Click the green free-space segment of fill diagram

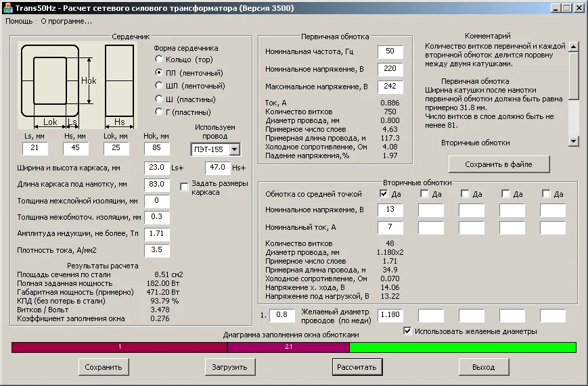[462, 347]
